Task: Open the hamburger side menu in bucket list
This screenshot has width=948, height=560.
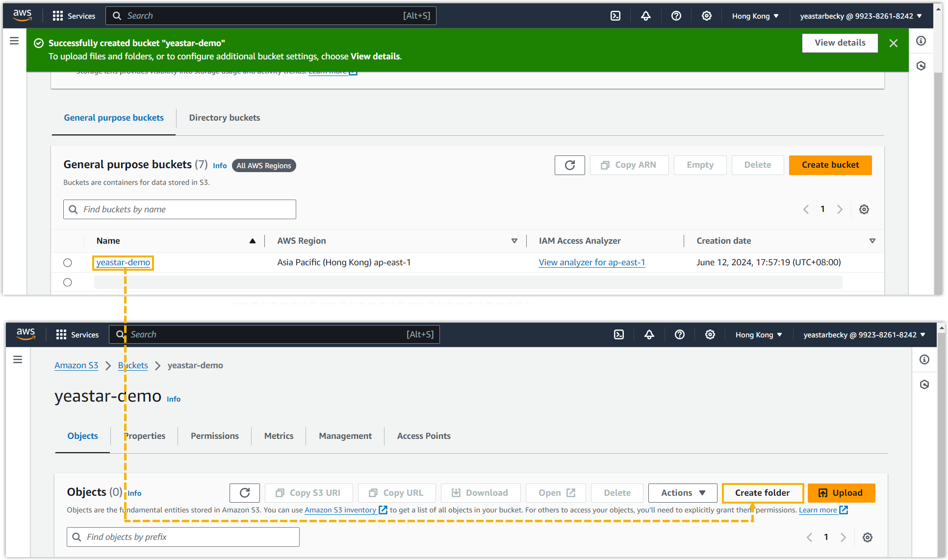Action: point(14,41)
